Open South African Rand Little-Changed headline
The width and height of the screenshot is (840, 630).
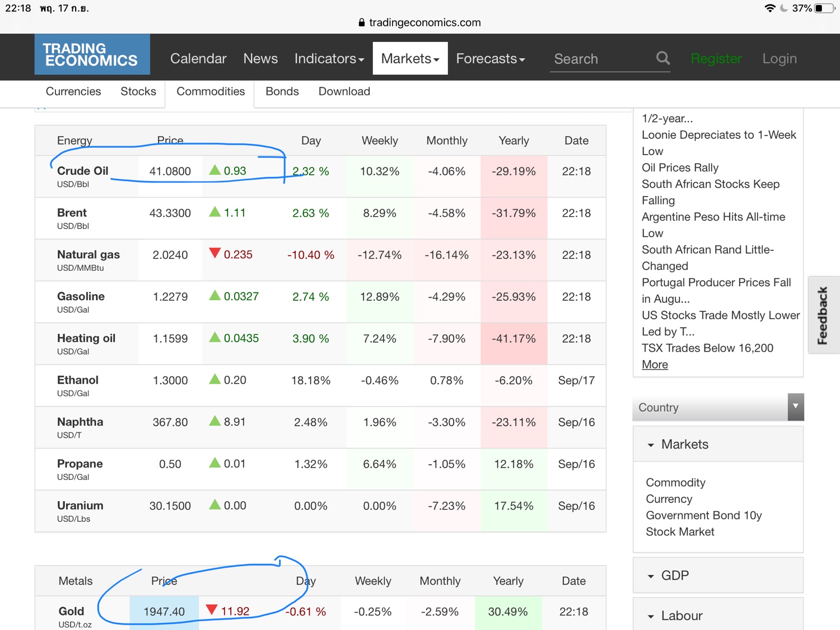coord(708,258)
